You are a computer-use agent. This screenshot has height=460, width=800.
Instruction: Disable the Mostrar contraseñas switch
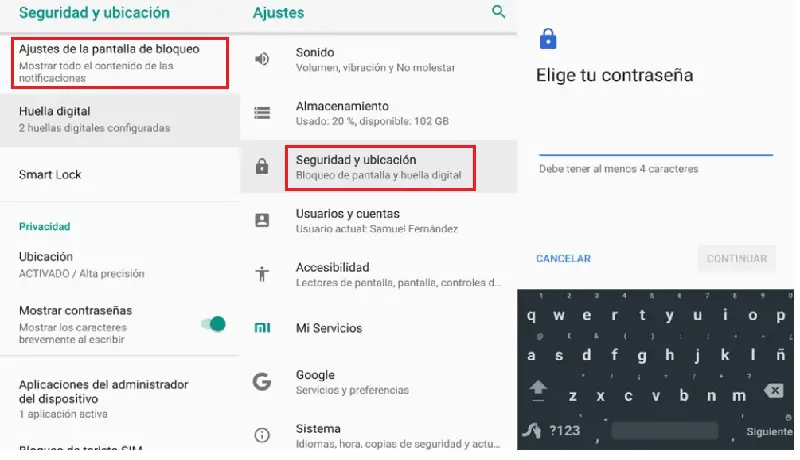214,324
